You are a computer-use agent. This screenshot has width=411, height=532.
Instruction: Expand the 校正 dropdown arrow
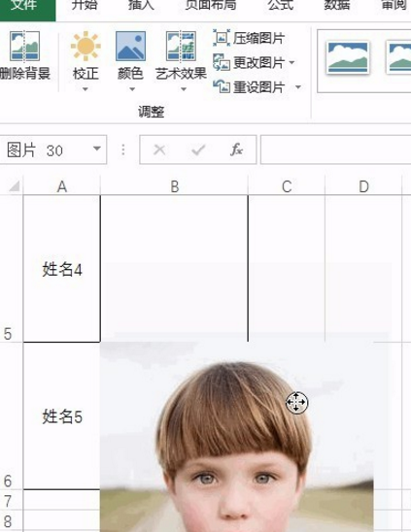(86, 89)
